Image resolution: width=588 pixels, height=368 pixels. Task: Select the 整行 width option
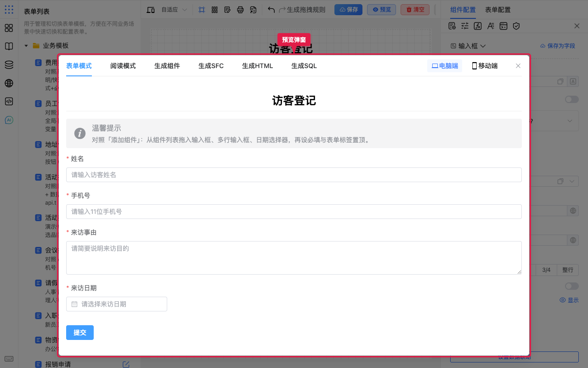tap(568, 270)
